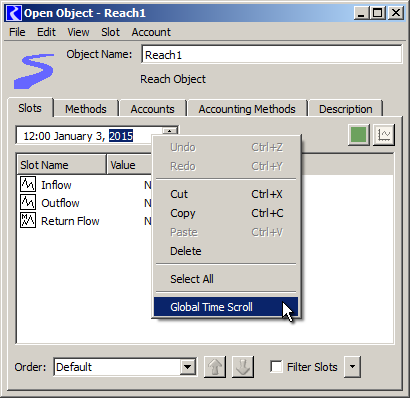Open the Slot menu
This screenshot has height=398, width=410.
click(110, 32)
